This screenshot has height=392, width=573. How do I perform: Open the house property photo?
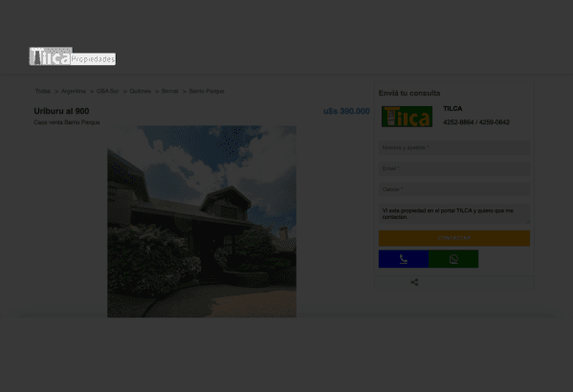pyautogui.click(x=202, y=222)
